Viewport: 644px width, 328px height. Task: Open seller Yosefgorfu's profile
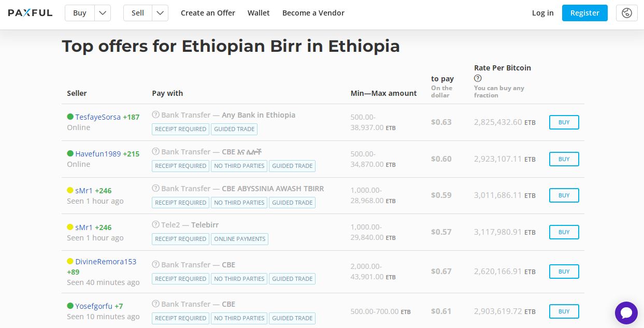pyautogui.click(x=94, y=306)
